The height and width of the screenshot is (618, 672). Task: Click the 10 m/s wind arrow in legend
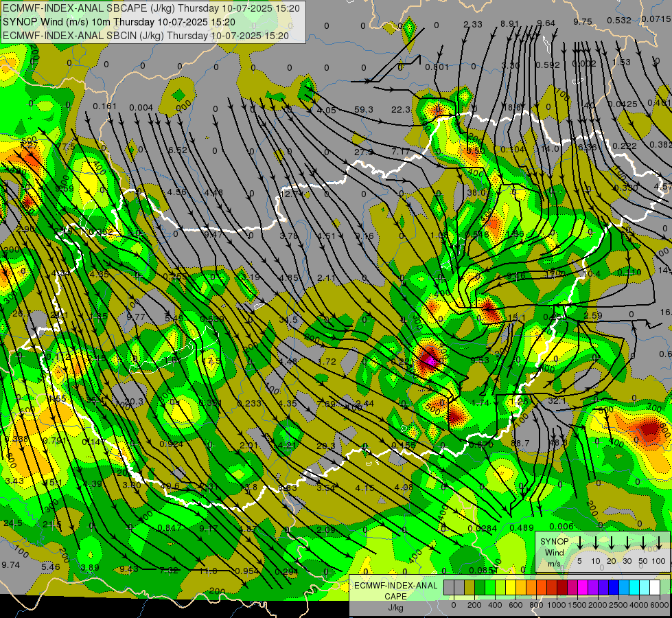[x=596, y=543]
